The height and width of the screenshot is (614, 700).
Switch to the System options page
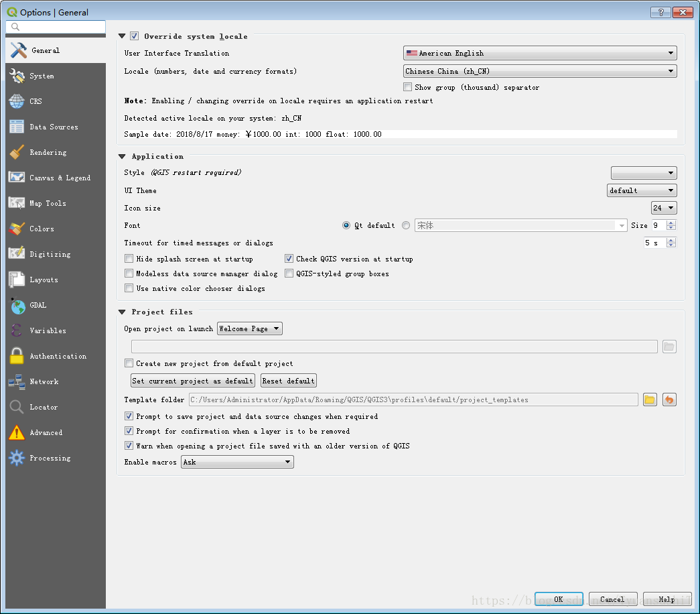tap(56, 76)
